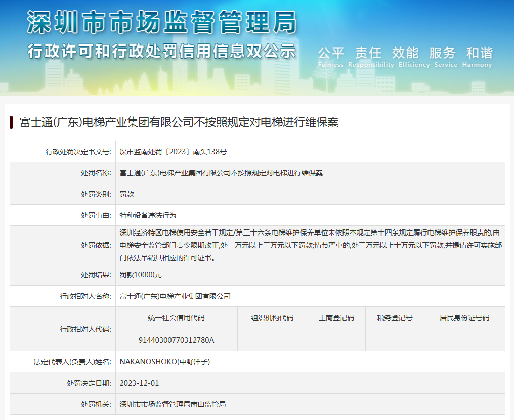Click the 处罚依据 legal basis paragraph

[311, 246]
